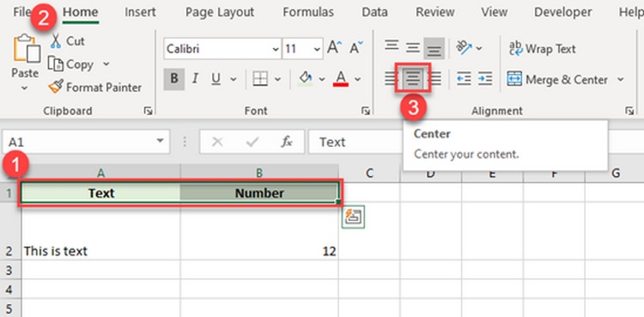The width and height of the screenshot is (644, 317).
Task: Apply cell borders icon
Action: coord(260,78)
